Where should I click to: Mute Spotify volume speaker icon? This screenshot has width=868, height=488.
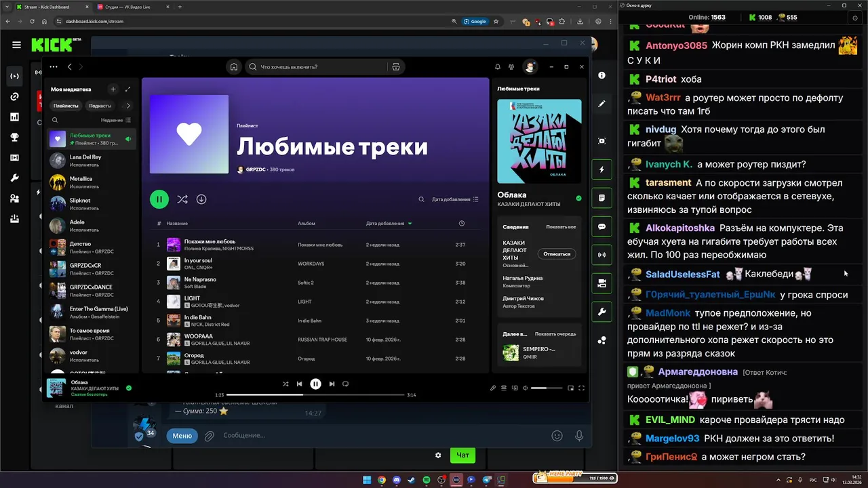tap(526, 388)
